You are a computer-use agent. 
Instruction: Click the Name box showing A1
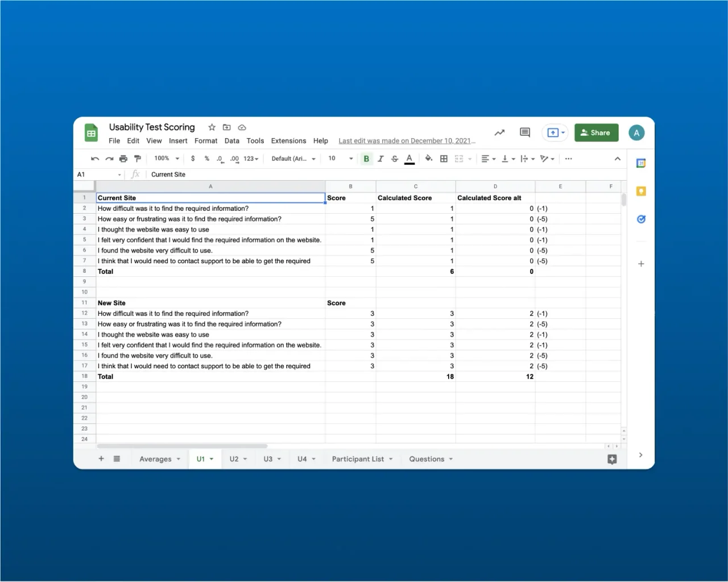pyautogui.click(x=100, y=174)
